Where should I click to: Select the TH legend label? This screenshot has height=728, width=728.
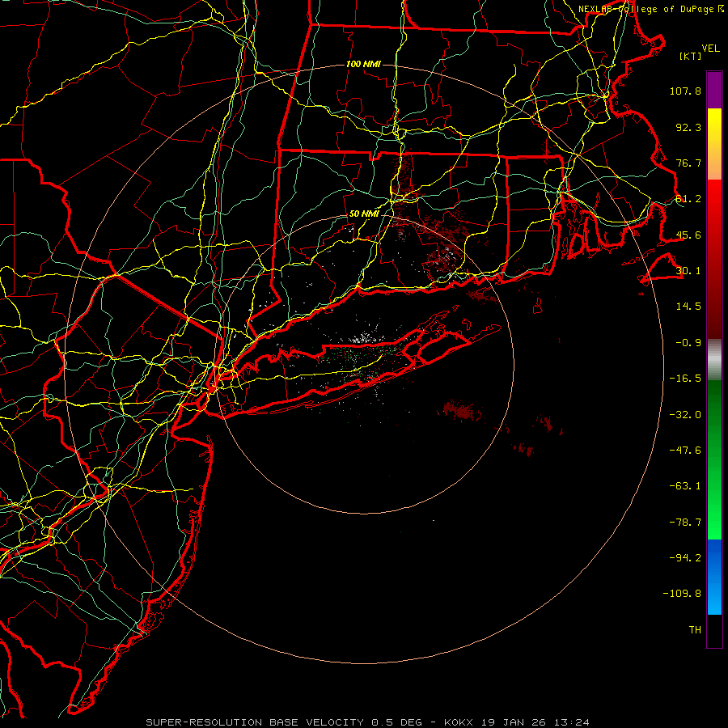pyautogui.click(x=695, y=630)
